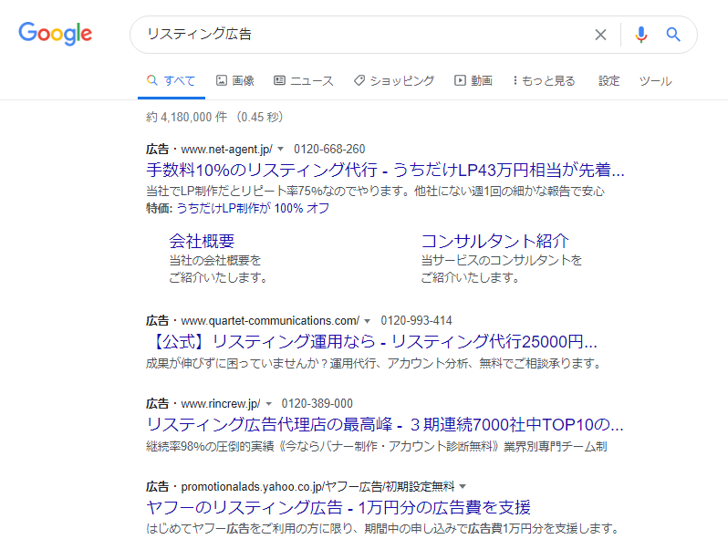Expand dropdown arrow next to promotionalads.yahoo.co.jp
Screen dimensions: 728x560
tap(463, 487)
